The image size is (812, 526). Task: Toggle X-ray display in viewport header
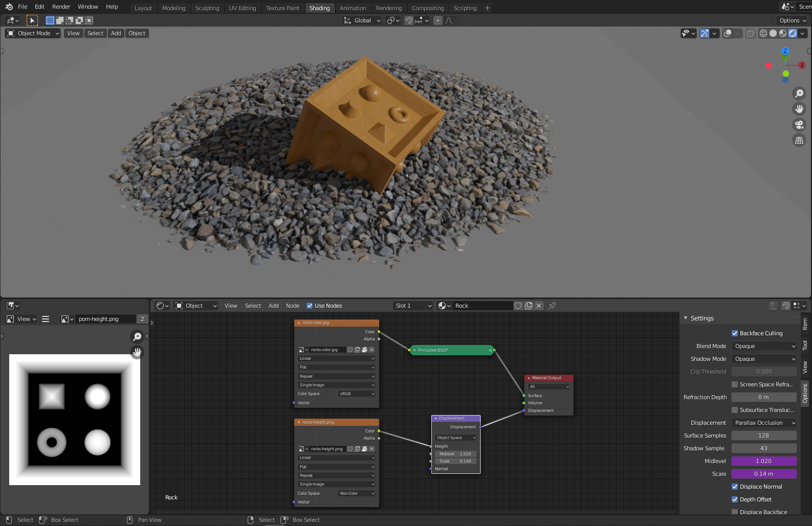pyautogui.click(x=750, y=33)
